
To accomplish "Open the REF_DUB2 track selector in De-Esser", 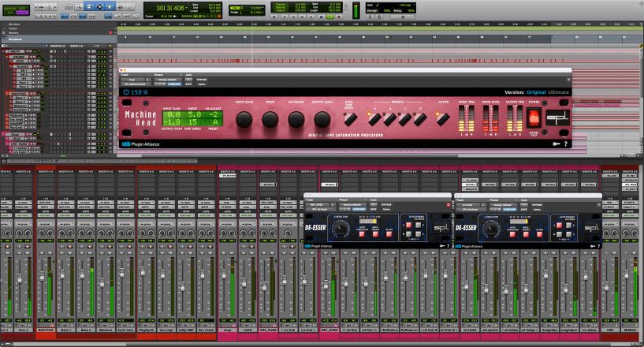I will click(x=317, y=205).
